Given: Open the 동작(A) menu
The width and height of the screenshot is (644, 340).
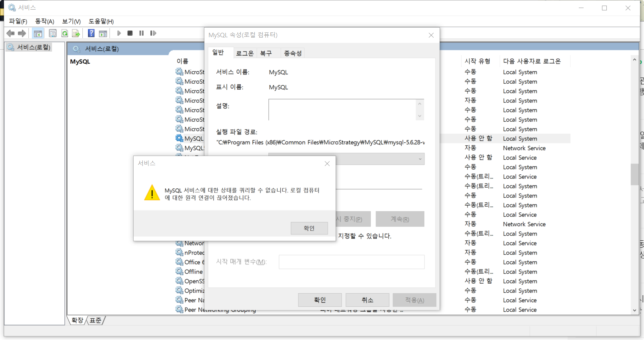Looking at the screenshot, I should pyautogui.click(x=44, y=21).
